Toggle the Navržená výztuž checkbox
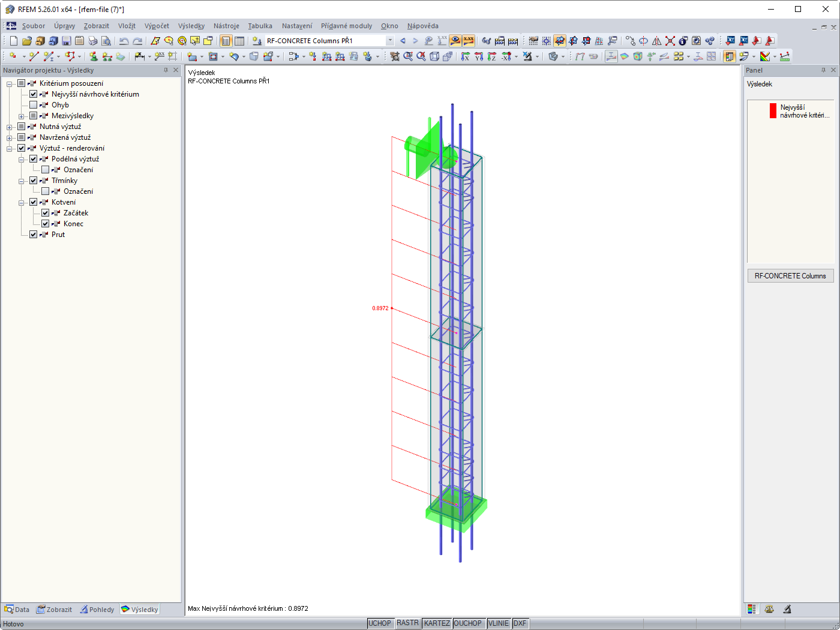The height and width of the screenshot is (630, 840). (x=22, y=137)
